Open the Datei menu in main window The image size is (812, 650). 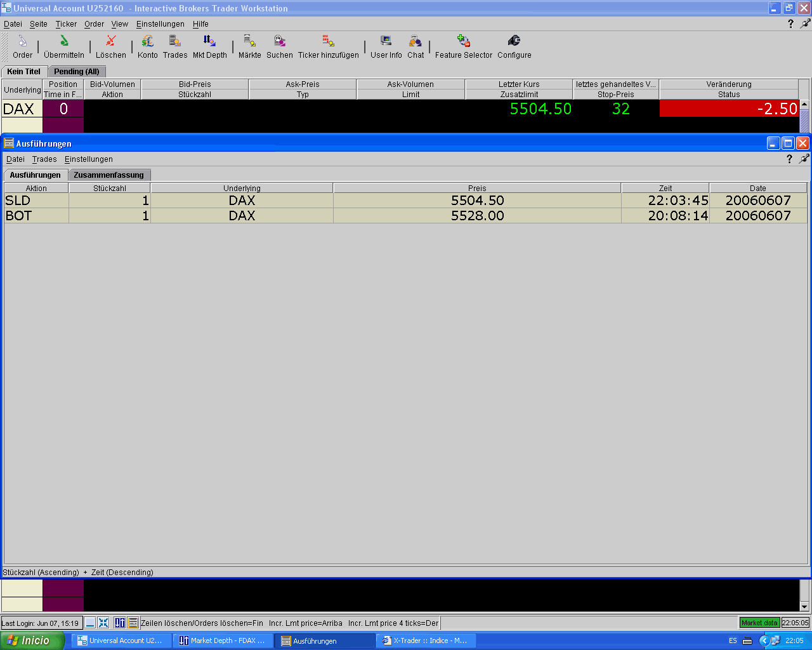coord(13,24)
